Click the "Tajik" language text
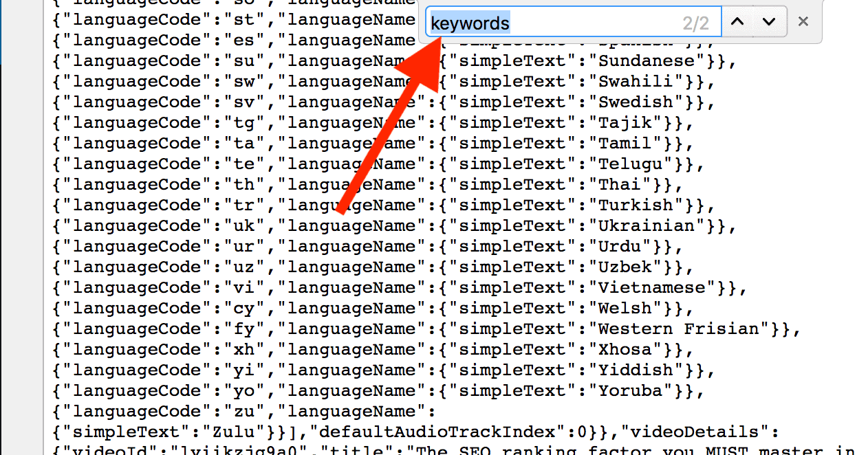The width and height of the screenshot is (868, 455). coord(625,122)
